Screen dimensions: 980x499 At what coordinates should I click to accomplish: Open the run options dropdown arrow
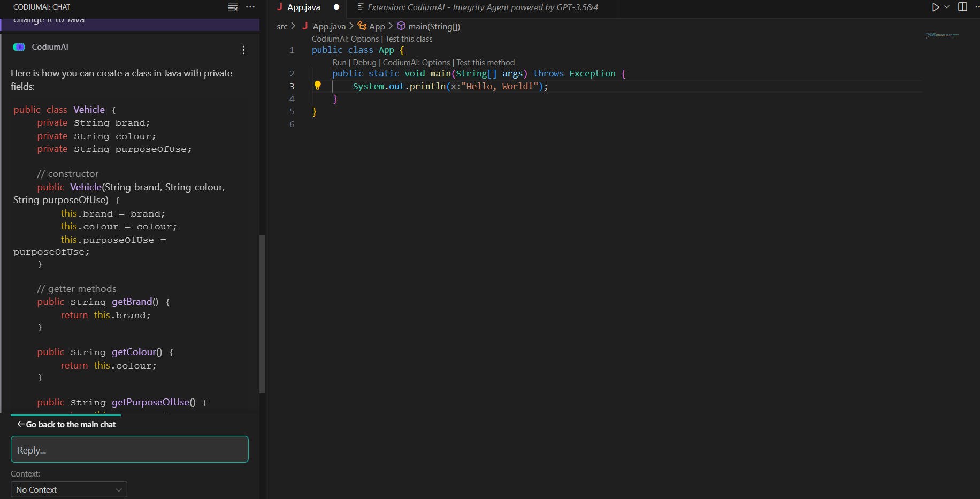[x=947, y=7]
